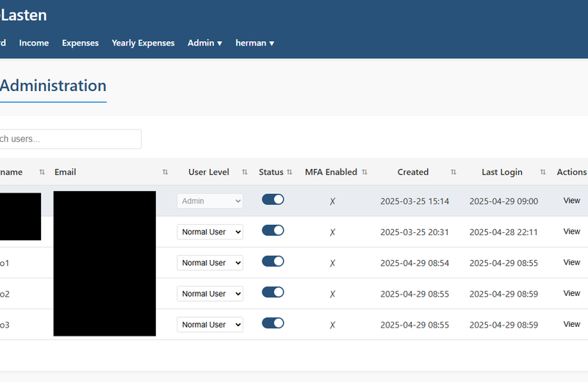Open user level dropdown for user o1
Screen dimensions: 588x382
pyautogui.click(x=210, y=263)
